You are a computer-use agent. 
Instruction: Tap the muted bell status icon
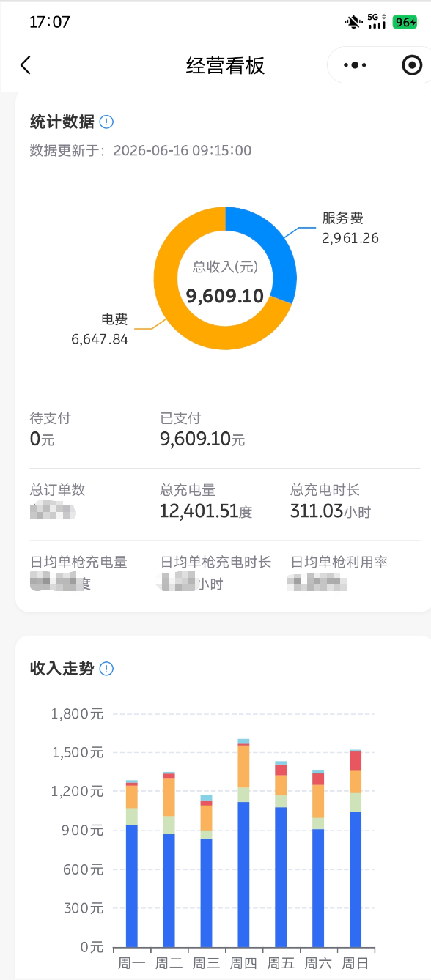[354, 22]
